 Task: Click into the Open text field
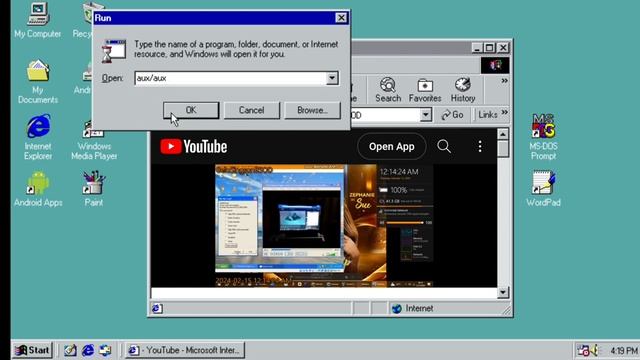(231, 78)
